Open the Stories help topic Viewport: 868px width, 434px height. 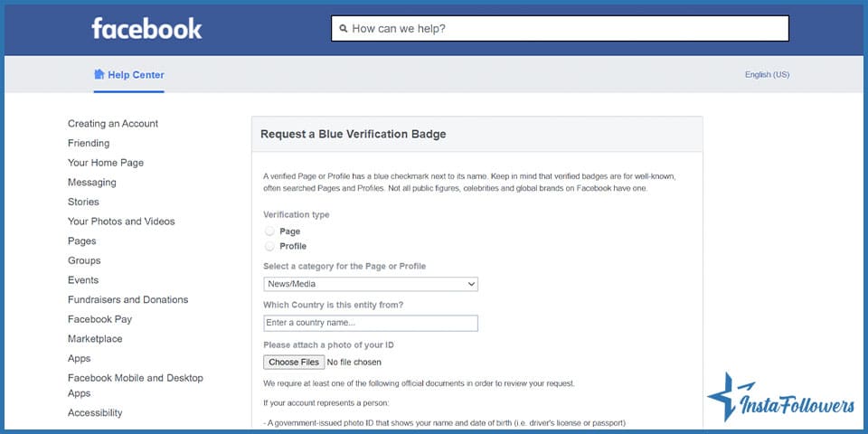click(x=83, y=202)
